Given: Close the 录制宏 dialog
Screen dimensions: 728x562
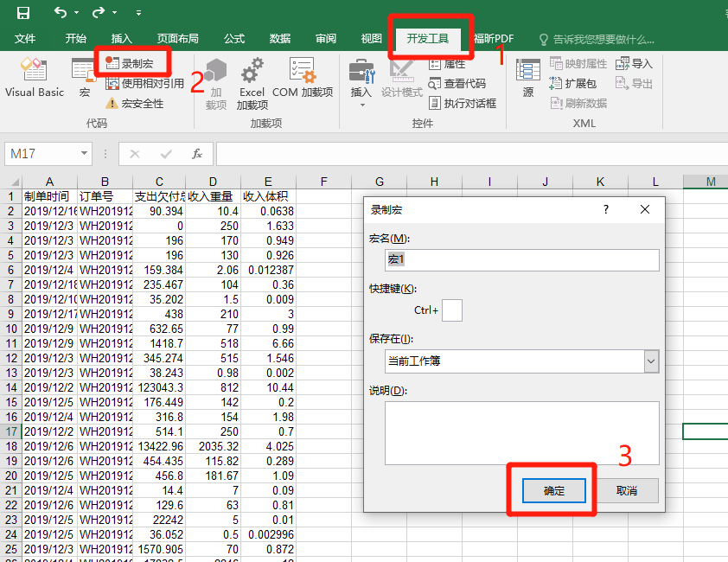Looking at the screenshot, I should (645, 209).
